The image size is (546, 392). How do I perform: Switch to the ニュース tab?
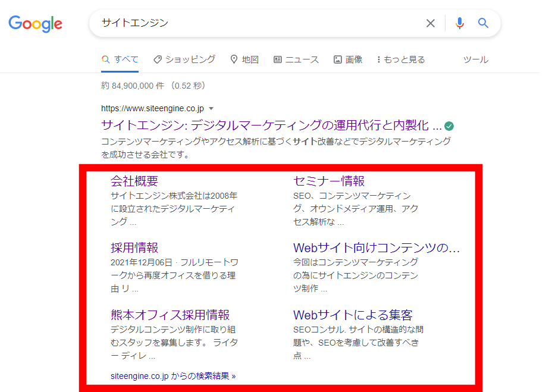296,59
